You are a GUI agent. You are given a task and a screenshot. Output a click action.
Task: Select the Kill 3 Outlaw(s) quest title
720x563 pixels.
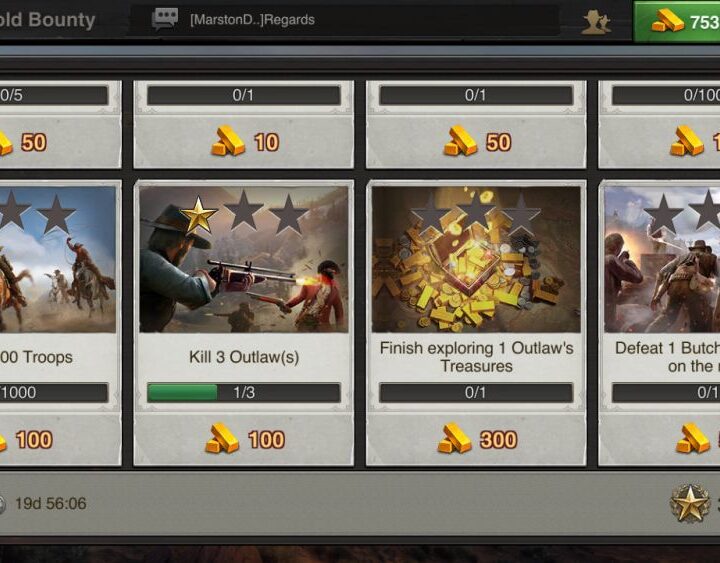tap(244, 357)
